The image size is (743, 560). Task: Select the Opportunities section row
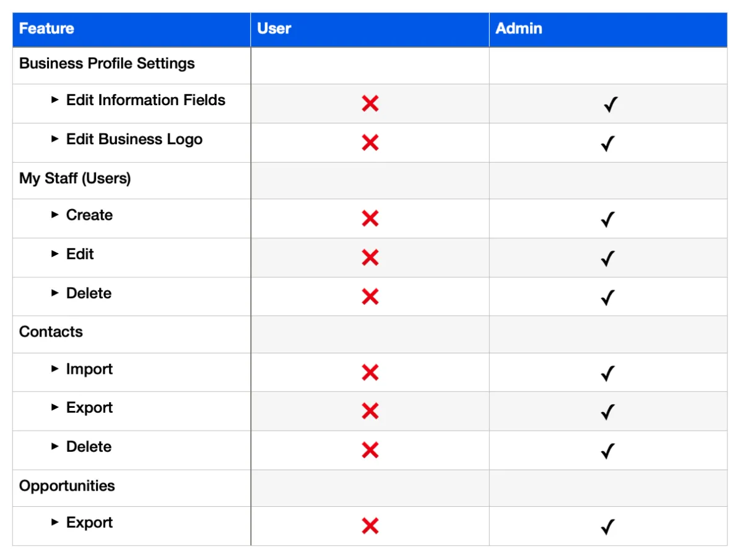[x=67, y=486]
